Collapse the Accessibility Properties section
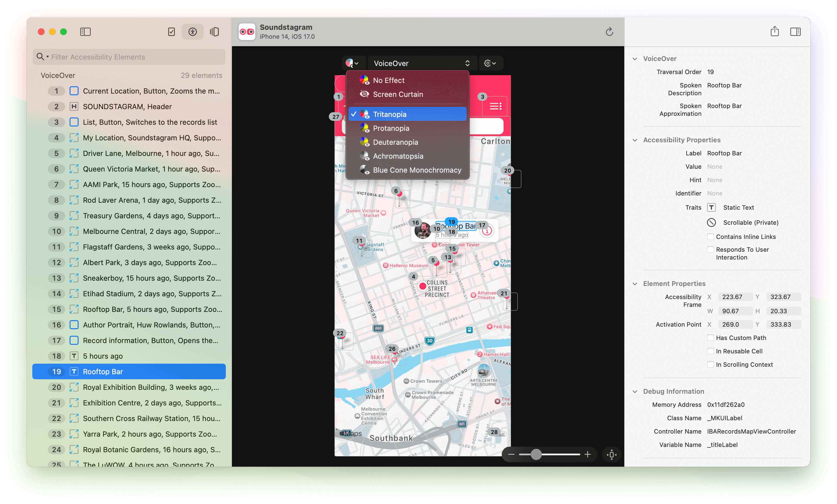 coord(635,140)
